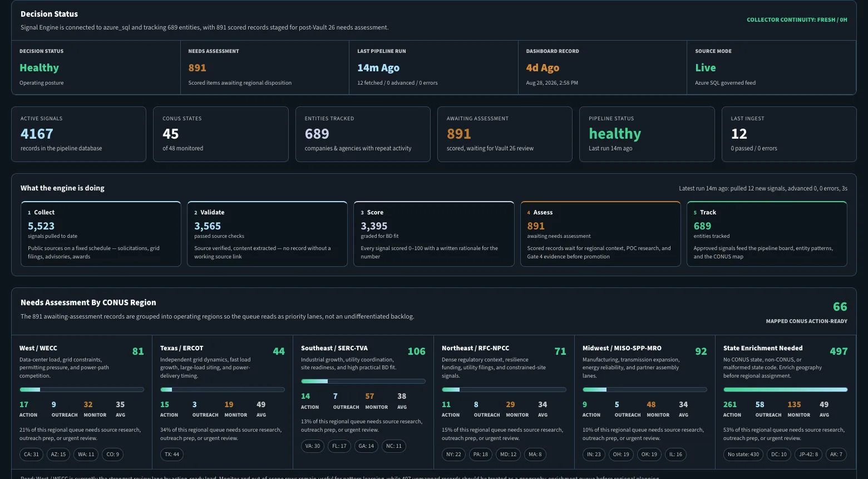Pick the FL: 17 state chip
This screenshot has height=479, width=868.
[x=339, y=446]
